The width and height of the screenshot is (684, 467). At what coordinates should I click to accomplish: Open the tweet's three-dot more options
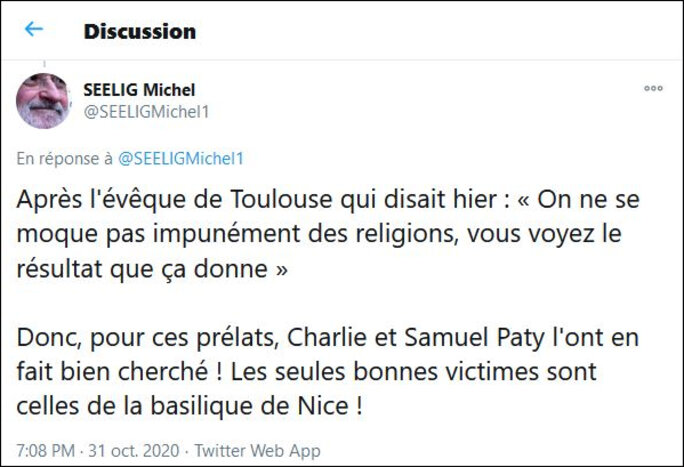pos(653,88)
